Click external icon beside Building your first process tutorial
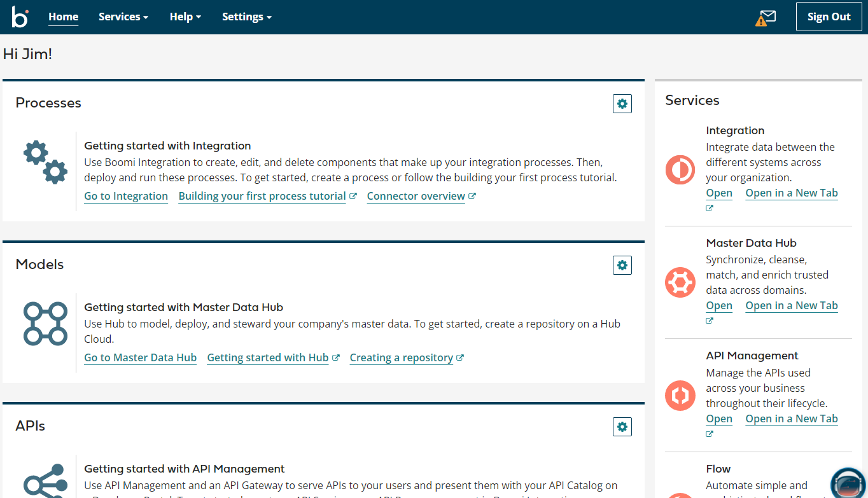Screen dimensions: 868x498 click(x=353, y=197)
